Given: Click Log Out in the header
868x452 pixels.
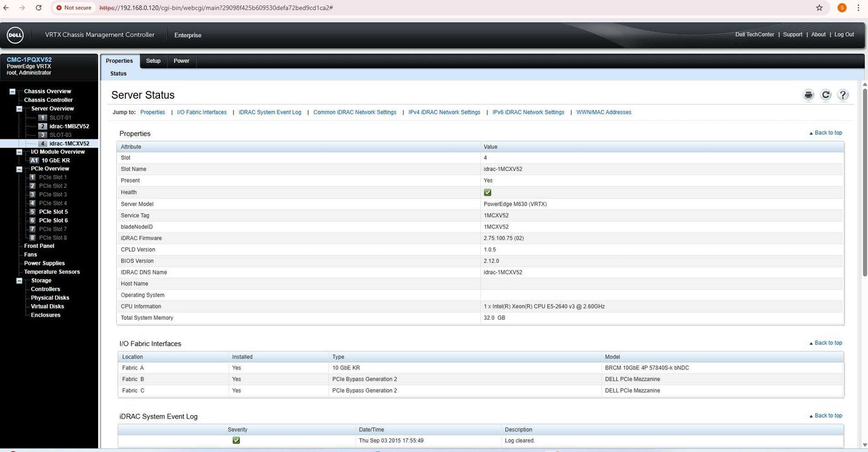Looking at the screenshot, I should tap(844, 35).
